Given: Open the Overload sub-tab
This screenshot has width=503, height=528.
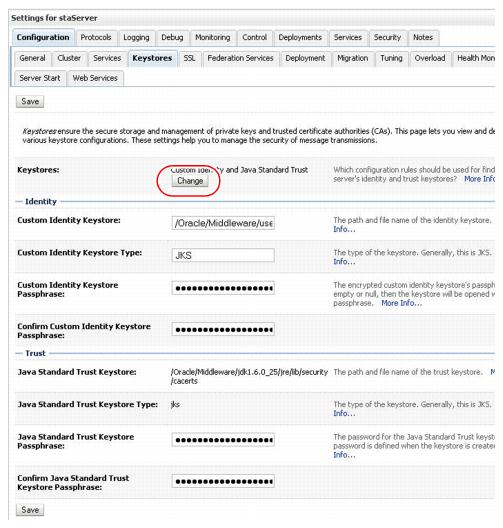Looking at the screenshot, I should [x=430, y=59].
